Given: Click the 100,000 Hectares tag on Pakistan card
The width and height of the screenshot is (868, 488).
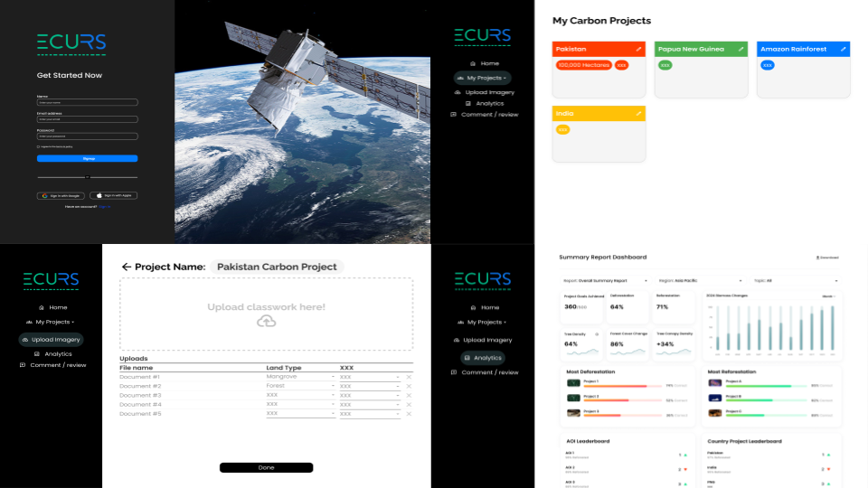Looking at the screenshot, I should pyautogui.click(x=584, y=65).
